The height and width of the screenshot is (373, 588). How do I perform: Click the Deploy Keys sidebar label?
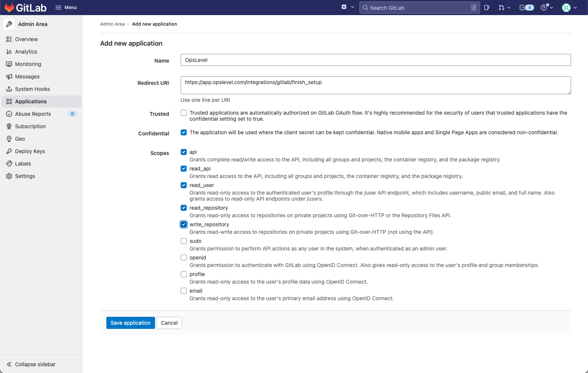coord(30,151)
